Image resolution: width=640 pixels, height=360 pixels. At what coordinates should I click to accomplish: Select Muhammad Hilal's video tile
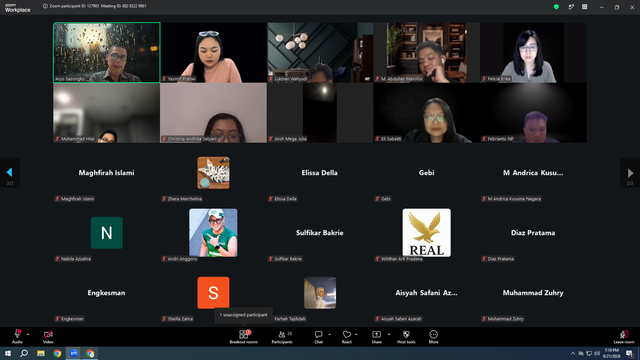pos(107,113)
